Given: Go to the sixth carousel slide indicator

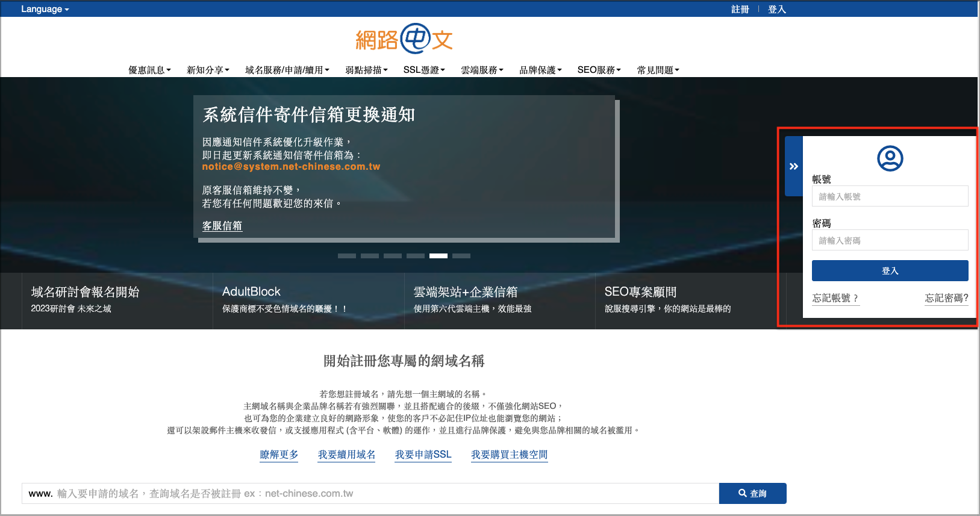Looking at the screenshot, I should tap(461, 256).
